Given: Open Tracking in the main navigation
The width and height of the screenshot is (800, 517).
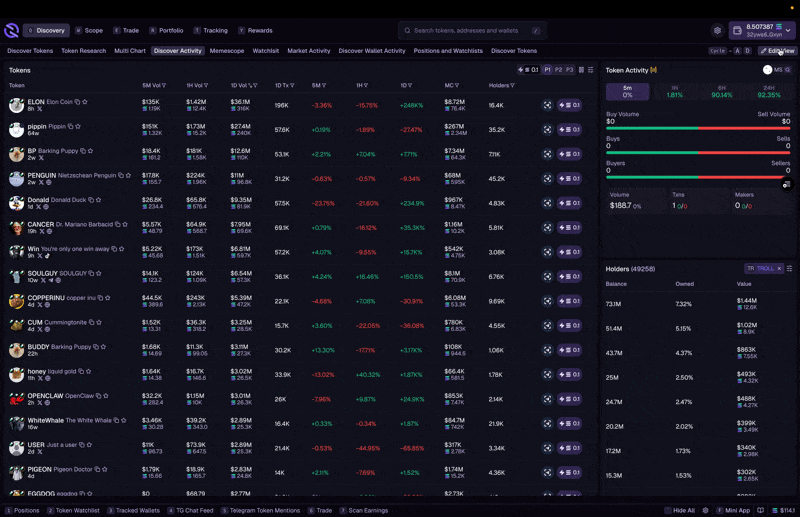Looking at the screenshot, I should click(211, 31).
